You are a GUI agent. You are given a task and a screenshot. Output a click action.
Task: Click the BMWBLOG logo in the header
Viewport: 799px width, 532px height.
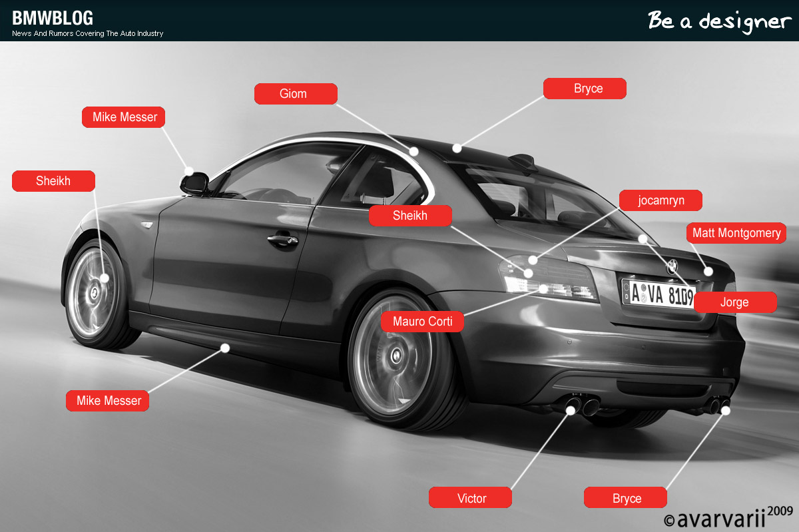point(53,18)
